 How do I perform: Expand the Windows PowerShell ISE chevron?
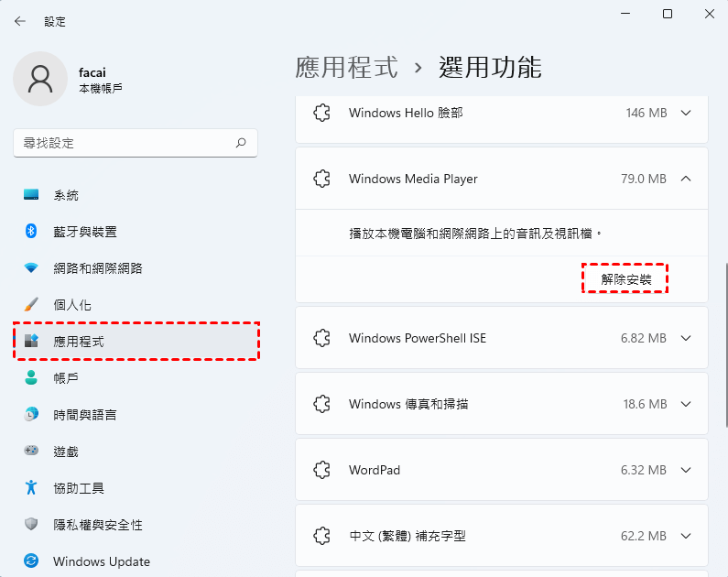point(686,338)
